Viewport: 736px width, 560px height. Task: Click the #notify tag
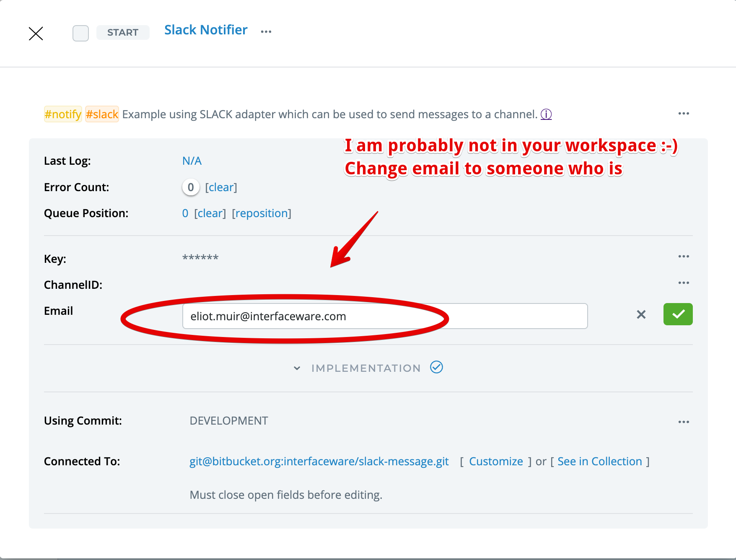tap(63, 114)
